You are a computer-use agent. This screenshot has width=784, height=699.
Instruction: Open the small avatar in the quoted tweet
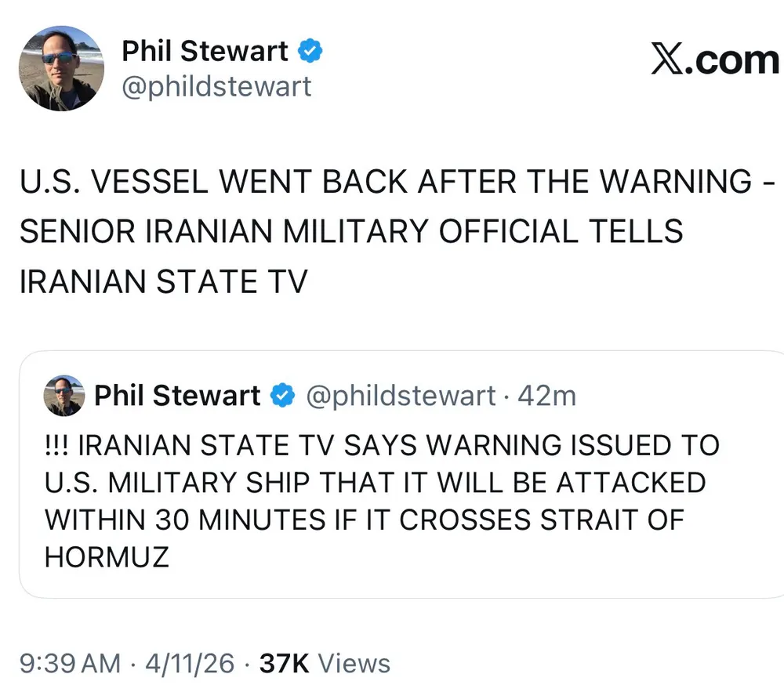(x=64, y=397)
